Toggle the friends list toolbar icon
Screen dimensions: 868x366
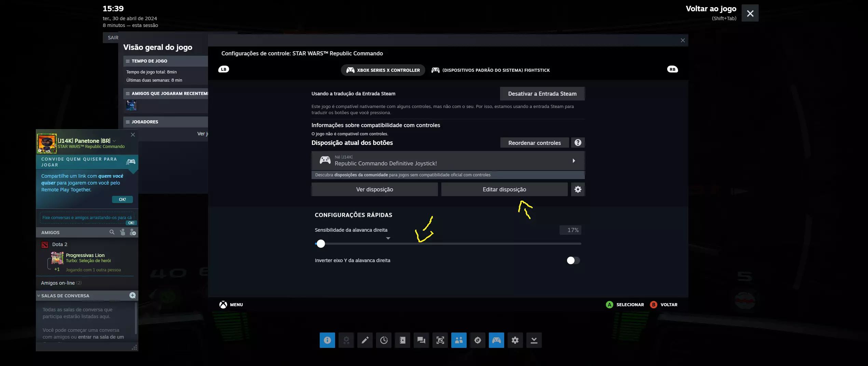(x=459, y=340)
